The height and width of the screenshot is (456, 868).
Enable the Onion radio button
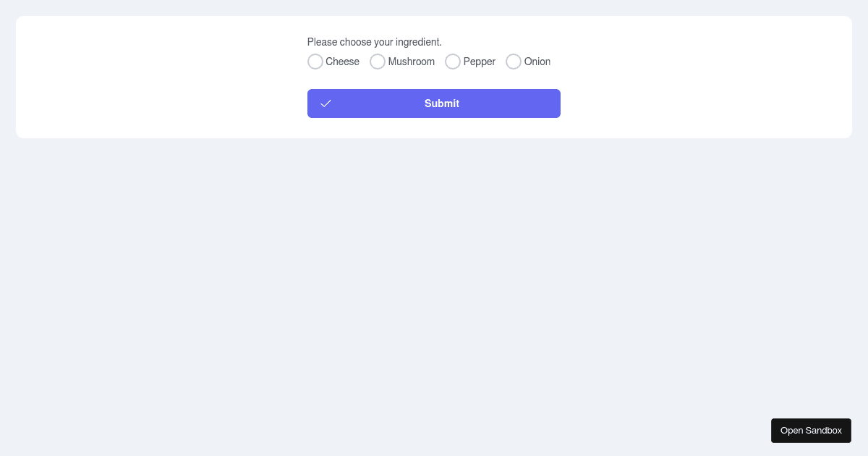(x=514, y=62)
